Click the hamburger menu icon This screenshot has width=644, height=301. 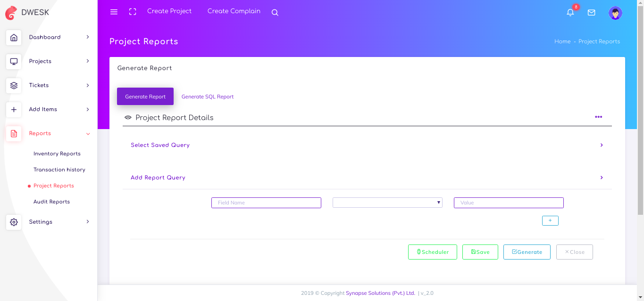114,12
